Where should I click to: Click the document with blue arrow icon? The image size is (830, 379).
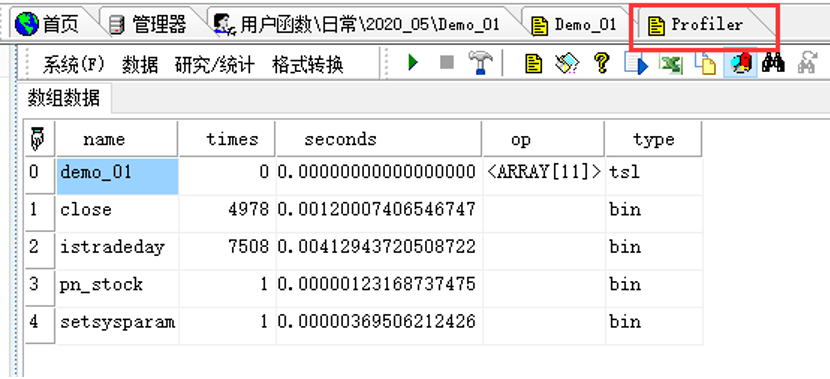(635, 64)
